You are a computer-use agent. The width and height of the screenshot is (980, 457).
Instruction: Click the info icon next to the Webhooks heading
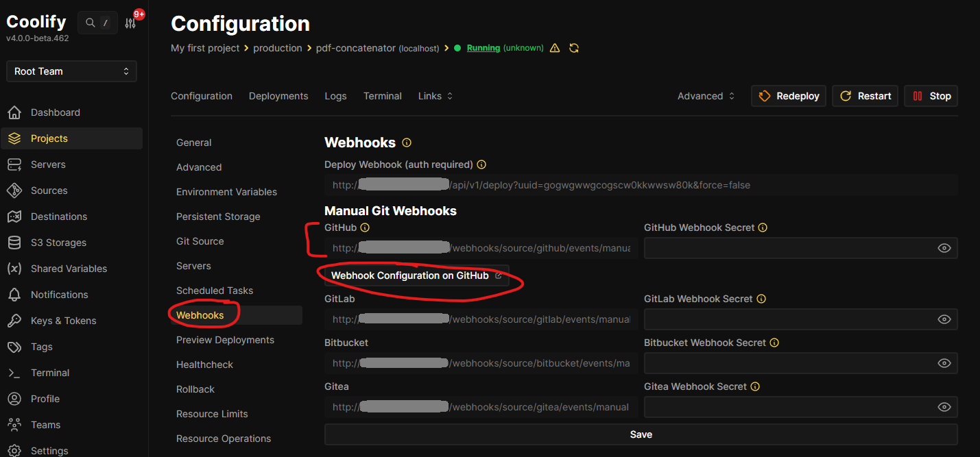pos(407,143)
